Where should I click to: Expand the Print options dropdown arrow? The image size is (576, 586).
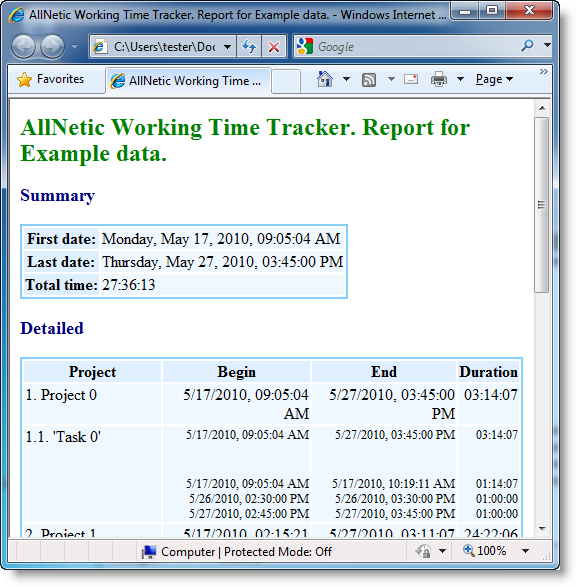(461, 79)
